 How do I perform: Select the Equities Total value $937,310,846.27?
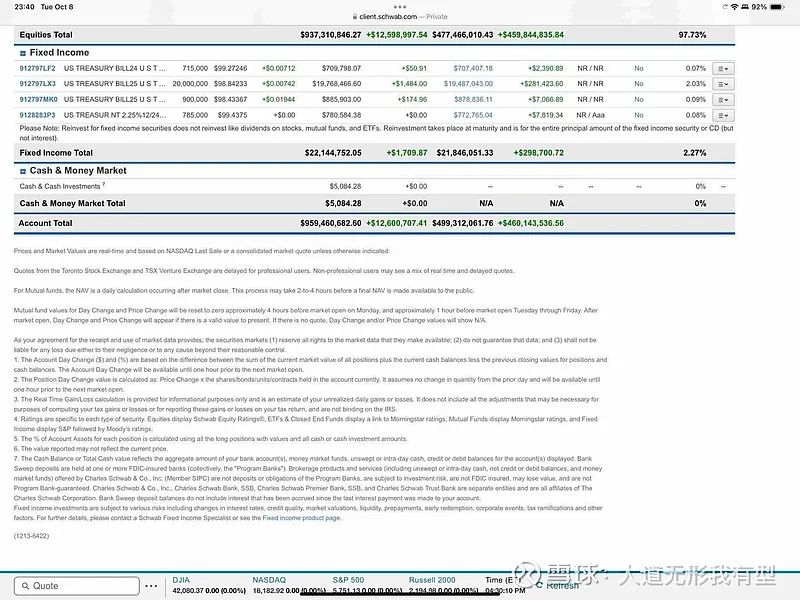tap(331, 35)
